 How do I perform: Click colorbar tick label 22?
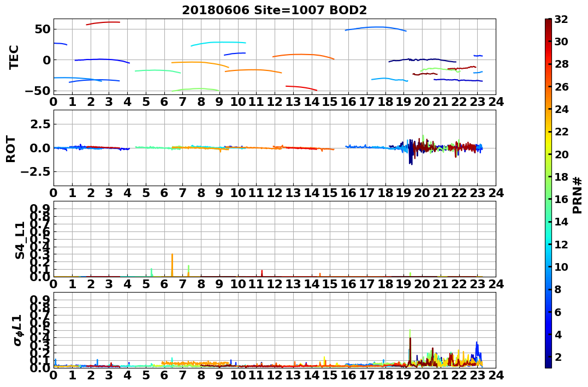tap(561, 132)
